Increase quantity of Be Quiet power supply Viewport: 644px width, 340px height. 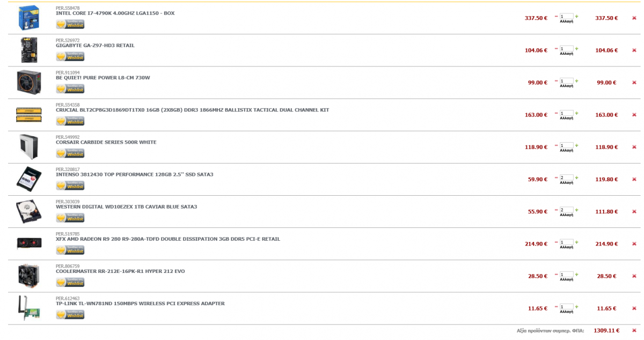coord(577,81)
